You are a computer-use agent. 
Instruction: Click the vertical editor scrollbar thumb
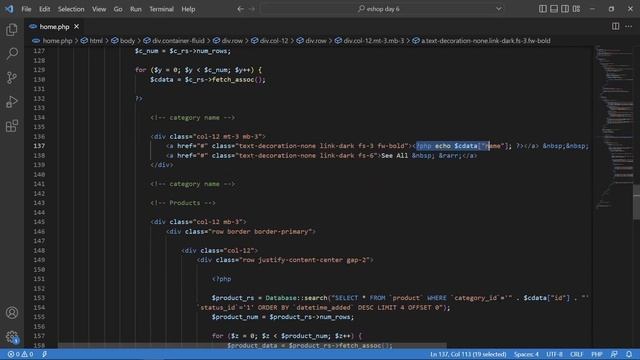point(636,202)
